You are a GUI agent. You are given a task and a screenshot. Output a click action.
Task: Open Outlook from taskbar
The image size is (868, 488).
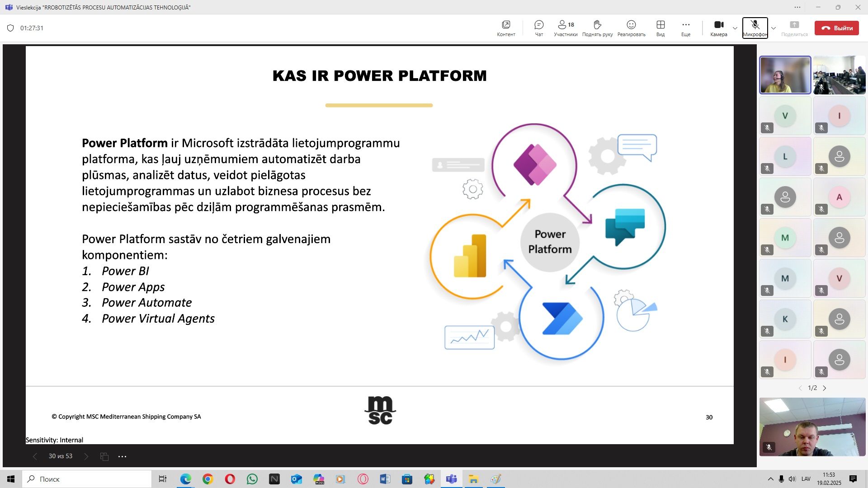coord(296,479)
